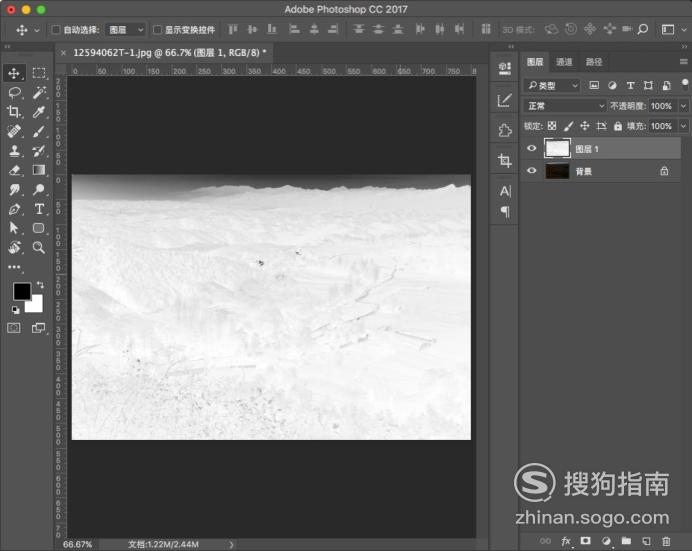Screen dimensions: 692x551
Task: Create a new layer
Action: [646, 540]
